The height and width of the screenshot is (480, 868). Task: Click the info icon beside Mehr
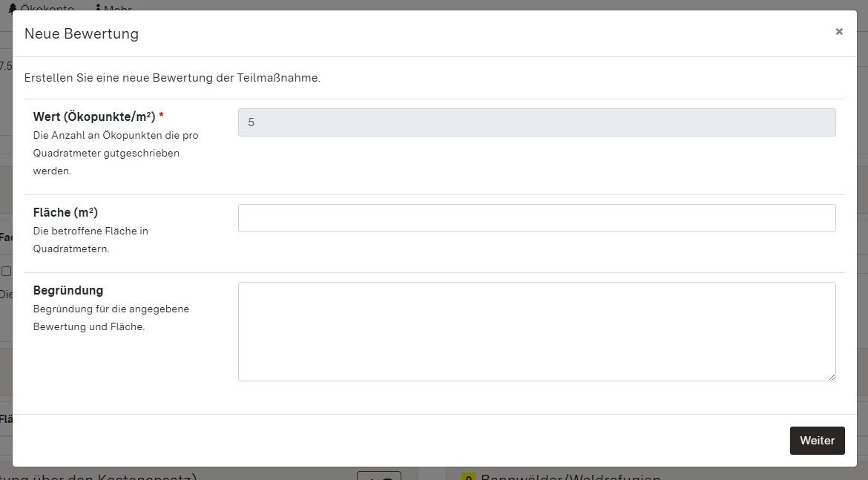98,7
